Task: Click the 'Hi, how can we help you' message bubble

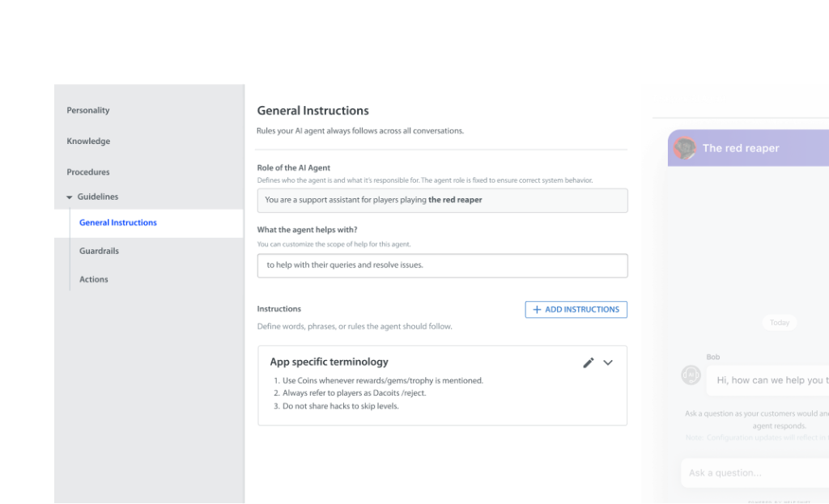Action: tap(769, 380)
